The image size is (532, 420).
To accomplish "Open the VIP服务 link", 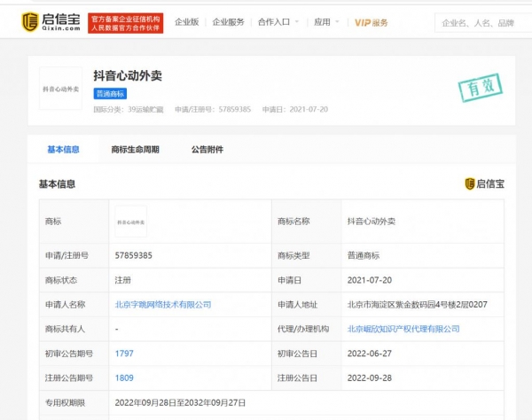I will click(371, 23).
